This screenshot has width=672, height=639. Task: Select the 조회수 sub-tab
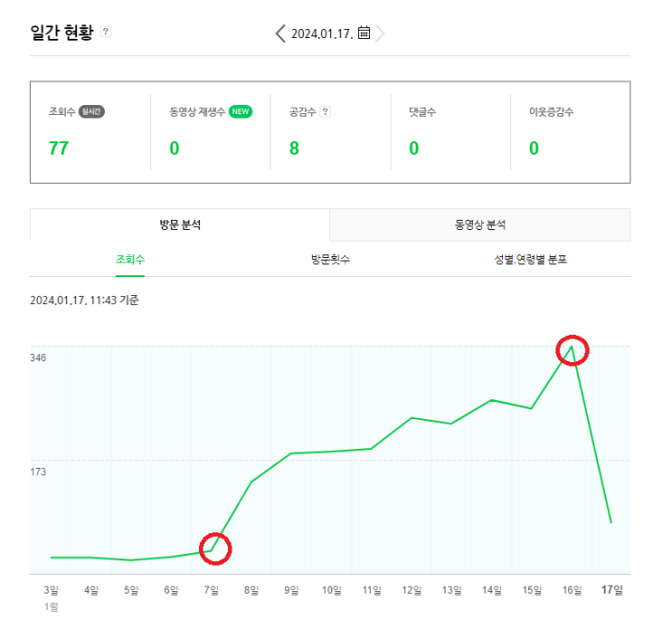(130, 260)
